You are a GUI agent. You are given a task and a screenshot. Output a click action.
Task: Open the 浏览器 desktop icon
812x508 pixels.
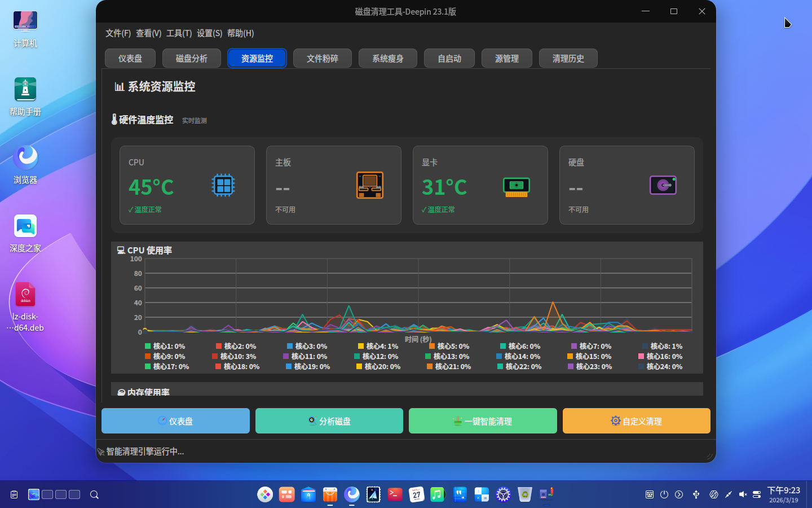(25, 165)
